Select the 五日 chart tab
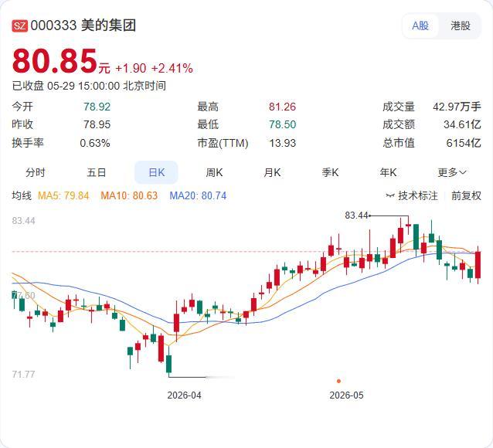493x448 pixels. (97, 172)
